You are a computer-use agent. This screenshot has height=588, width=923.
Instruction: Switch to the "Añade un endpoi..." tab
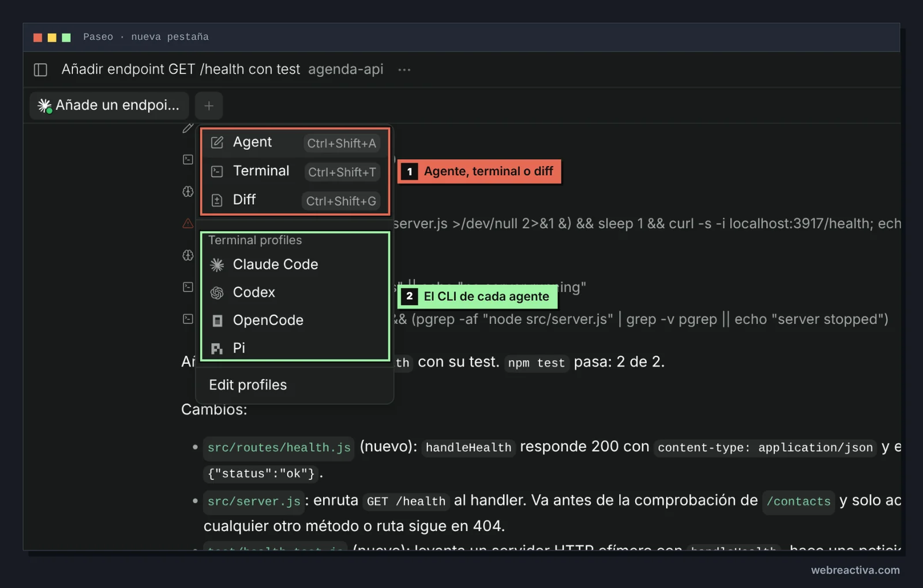tap(110, 105)
